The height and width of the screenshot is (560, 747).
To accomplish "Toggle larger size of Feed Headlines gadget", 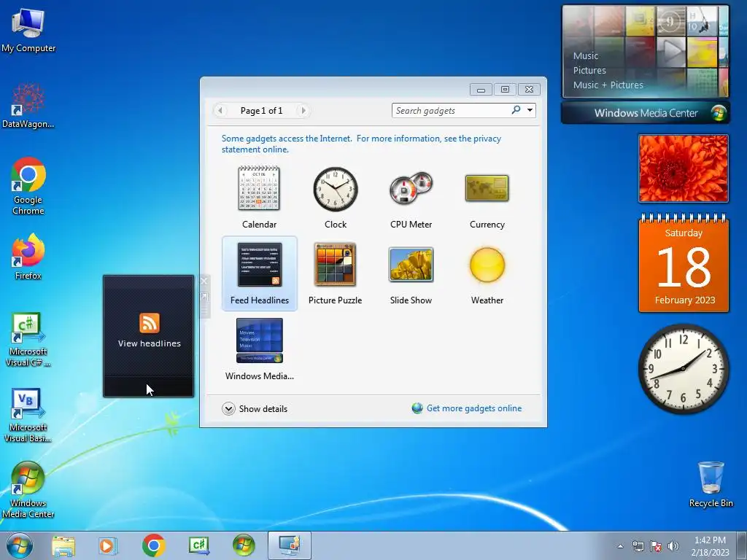I will (x=204, y=297).
